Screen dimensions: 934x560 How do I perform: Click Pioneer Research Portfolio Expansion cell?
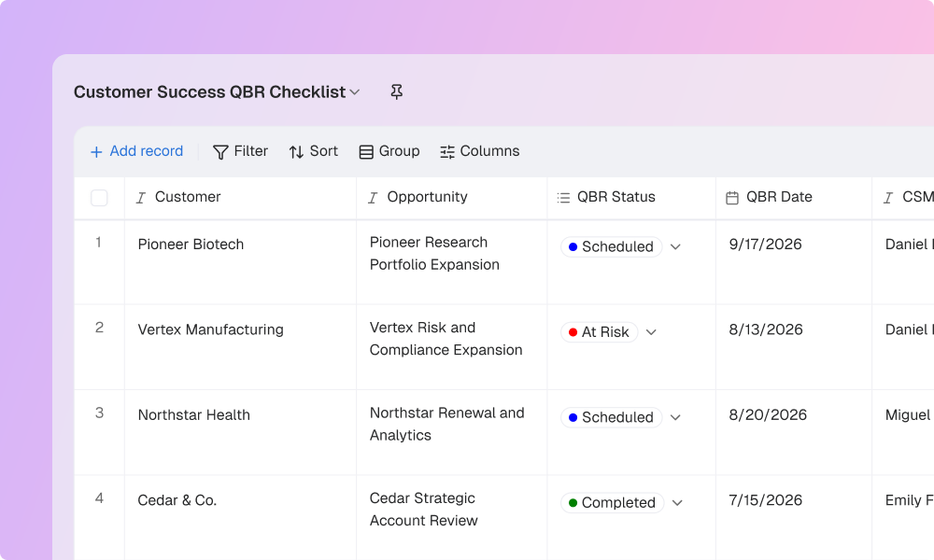(451, 262)
